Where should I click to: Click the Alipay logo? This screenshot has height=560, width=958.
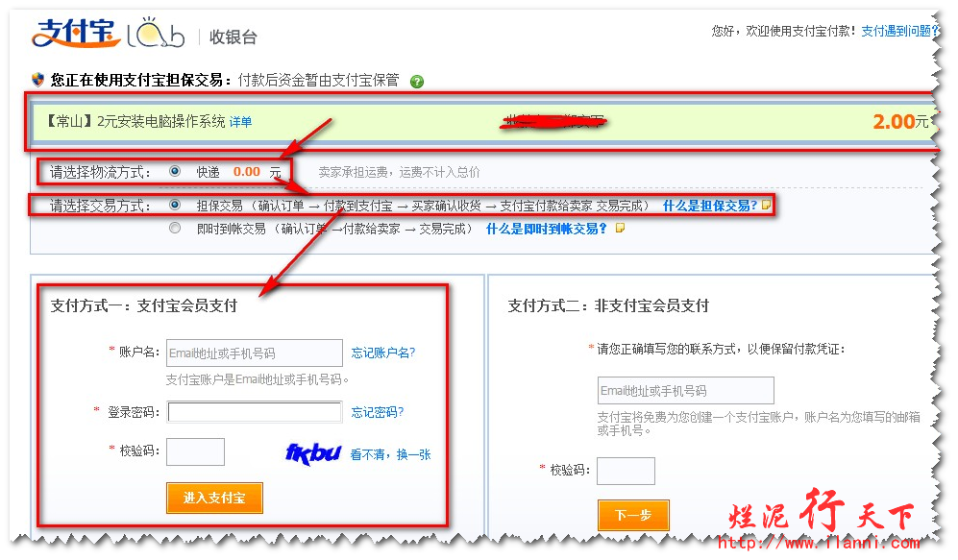coord(76,34)
